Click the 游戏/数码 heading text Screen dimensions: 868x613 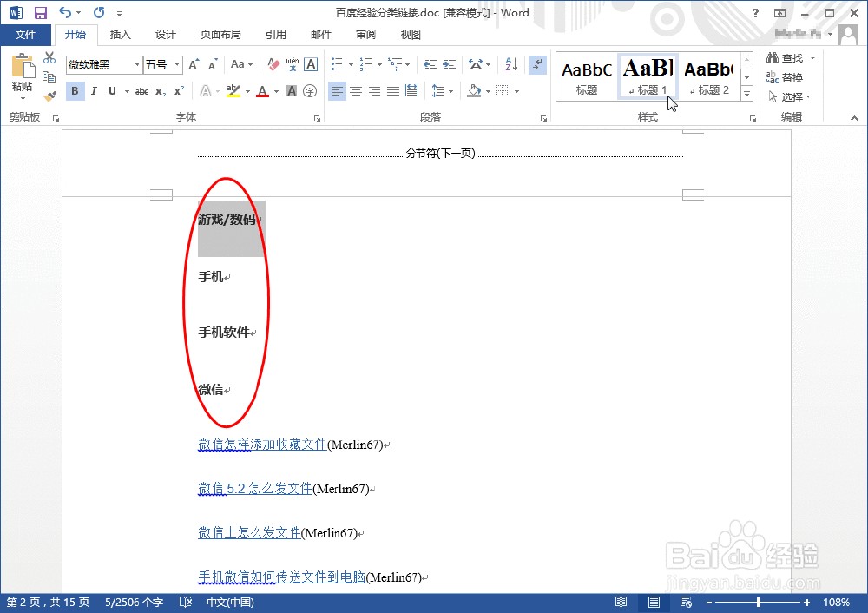227,220
